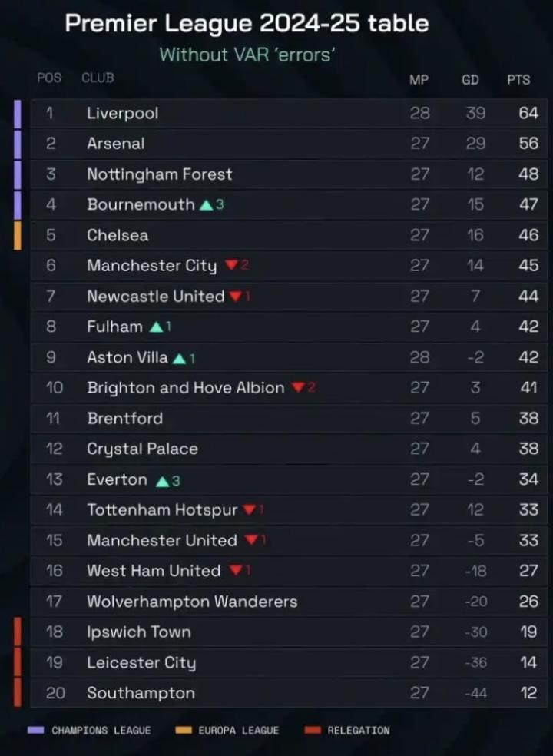Click the green up arrow beside Bournemouth
Screen dimensions: 553x756
coord(206,205)
